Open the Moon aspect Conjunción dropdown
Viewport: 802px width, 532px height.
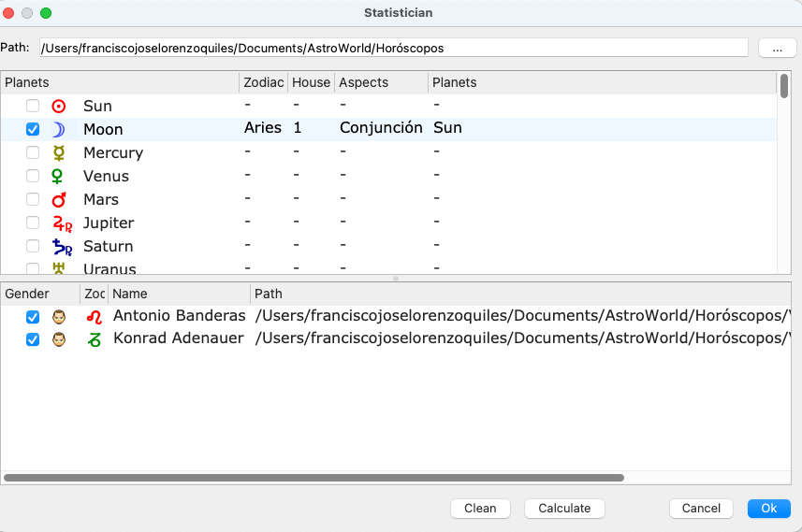(x=381, y=128)
